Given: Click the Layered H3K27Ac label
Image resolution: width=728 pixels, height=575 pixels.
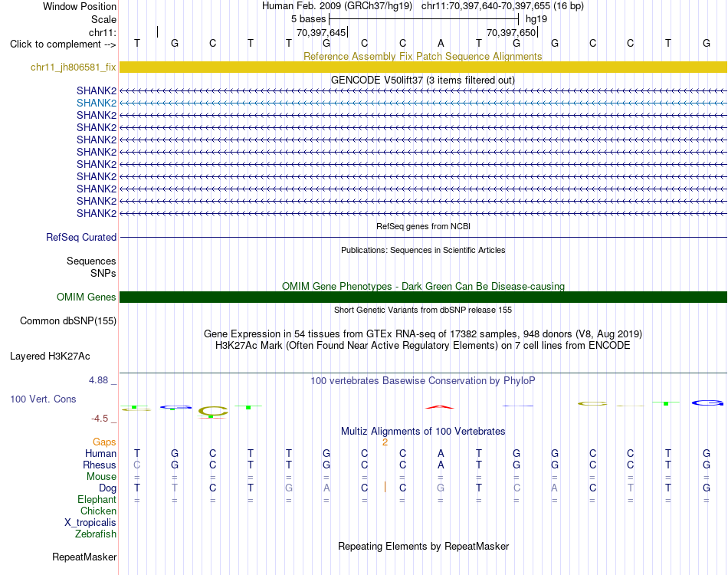Looking at the screenshot, I should (50, 356).
